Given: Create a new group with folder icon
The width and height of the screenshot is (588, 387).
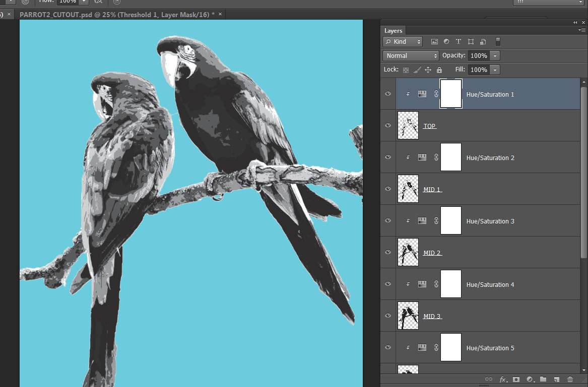Looking at the screenshot, I should coord(543,379).
